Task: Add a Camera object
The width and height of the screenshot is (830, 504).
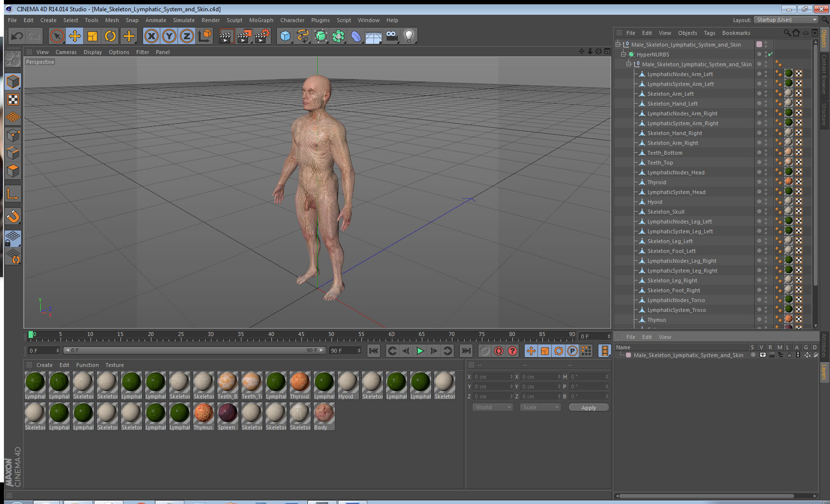Action: click(x=391, y=36)
